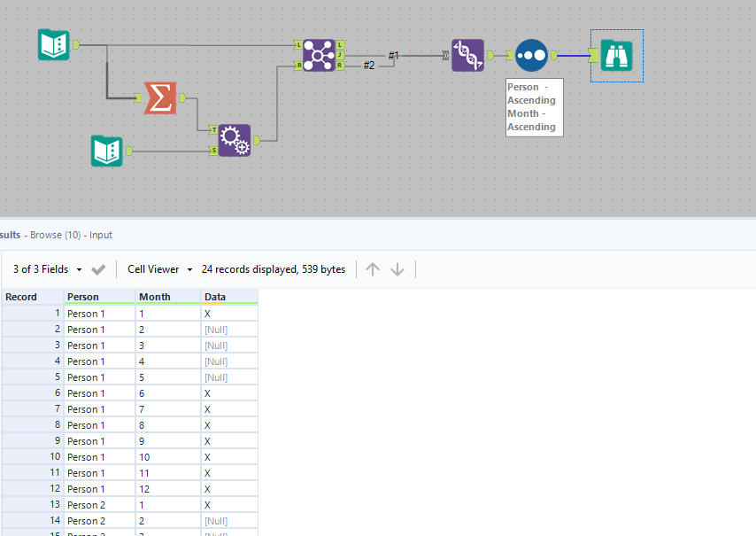Viewport: 756px width, 536px height.
Task: Click the Sort tool annotation box
Action: coord(534,107)
